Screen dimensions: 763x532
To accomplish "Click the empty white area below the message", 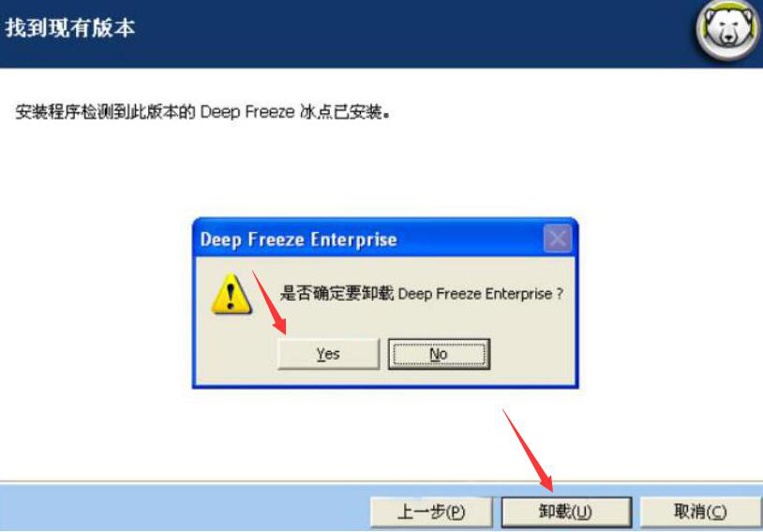I will pos(381,166).
